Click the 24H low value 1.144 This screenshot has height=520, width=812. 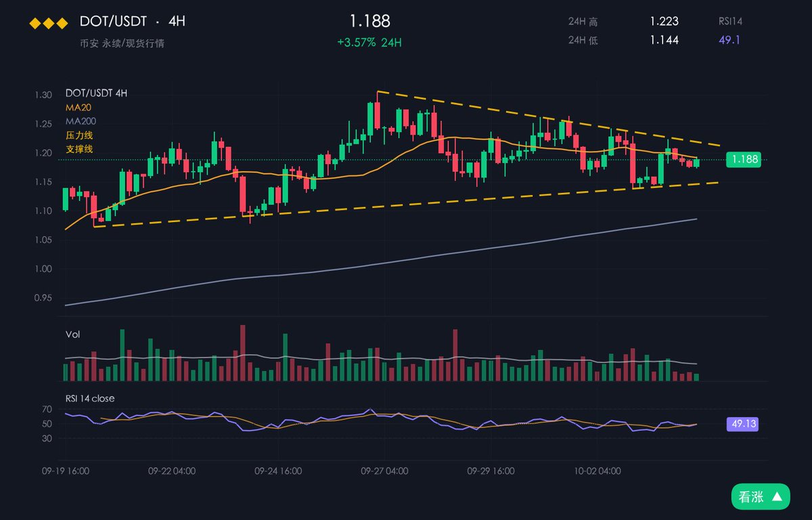click(x=664, y=40)
